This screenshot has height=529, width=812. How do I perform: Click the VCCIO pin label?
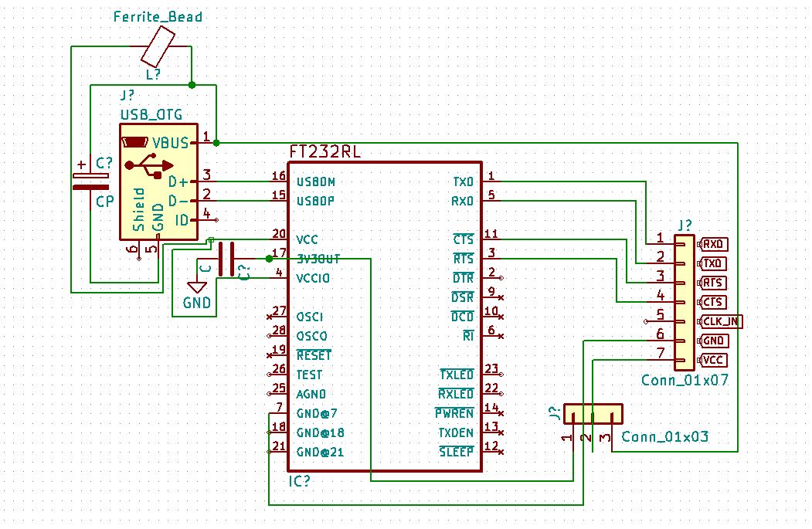[x=313, y=279]
